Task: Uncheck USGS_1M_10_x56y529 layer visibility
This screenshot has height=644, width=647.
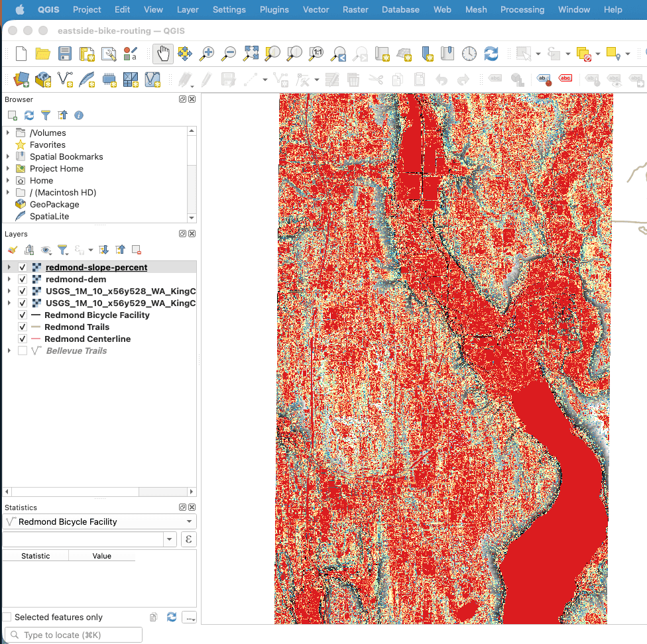Action: coord(23,303)
